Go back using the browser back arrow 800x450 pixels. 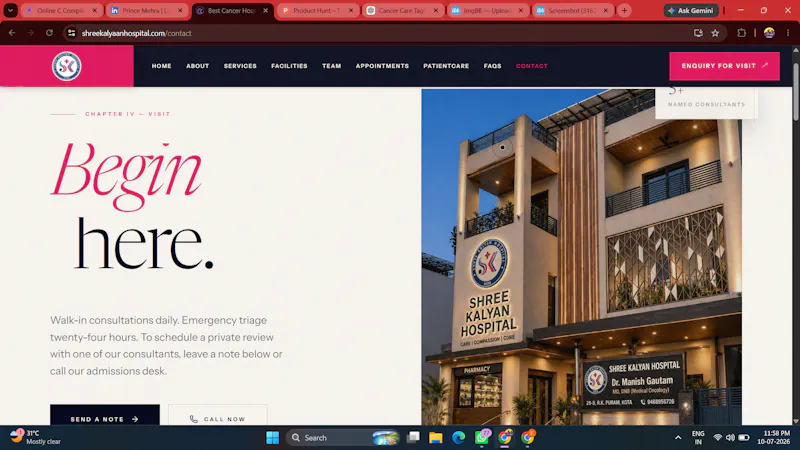click(x=12, y=33)
